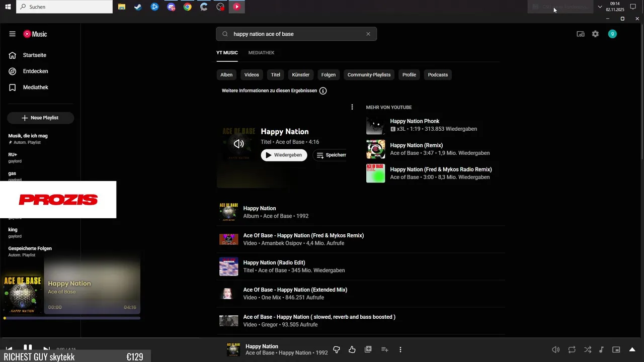Expand the player page with the up arrow
The height and width of the screenshot is (362, 644).
coord(632,349)
